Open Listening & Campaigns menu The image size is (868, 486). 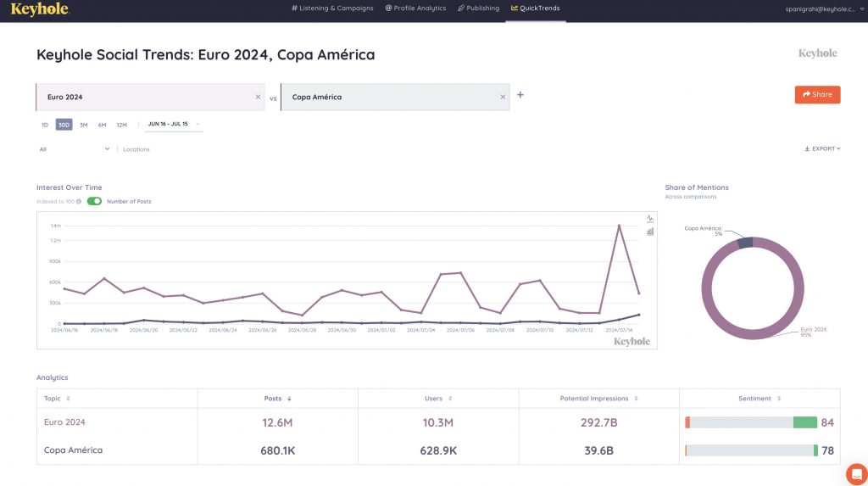click(x=332, y=8)
